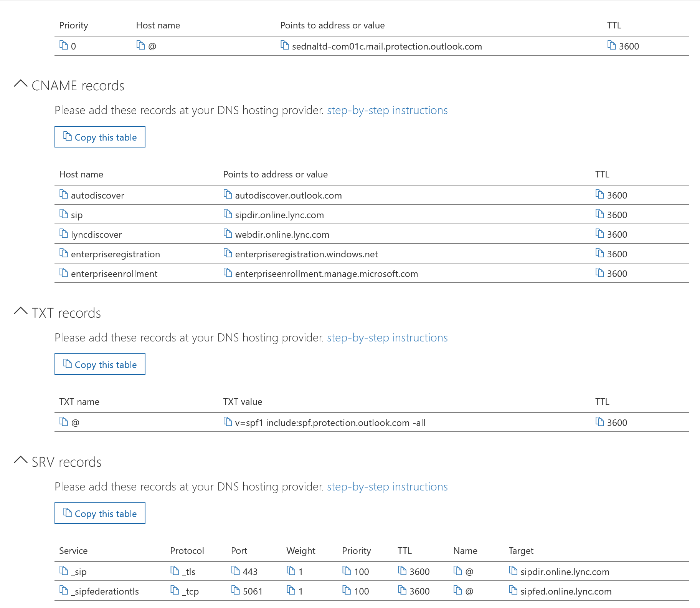Copy the enterpriseenrollment.manage.microsoft.com value
This screenshot has height=608, width=700.
[x=228, y=273]
